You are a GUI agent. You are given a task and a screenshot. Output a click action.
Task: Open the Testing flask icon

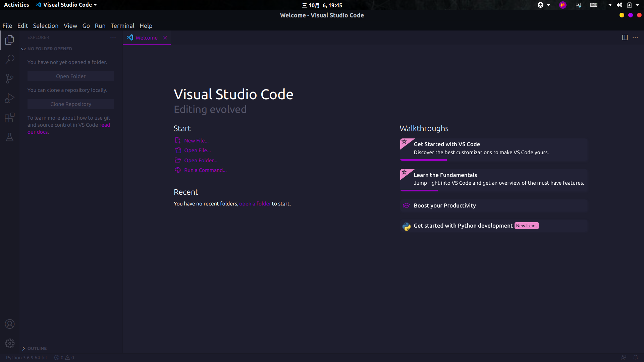click(10, 137)
